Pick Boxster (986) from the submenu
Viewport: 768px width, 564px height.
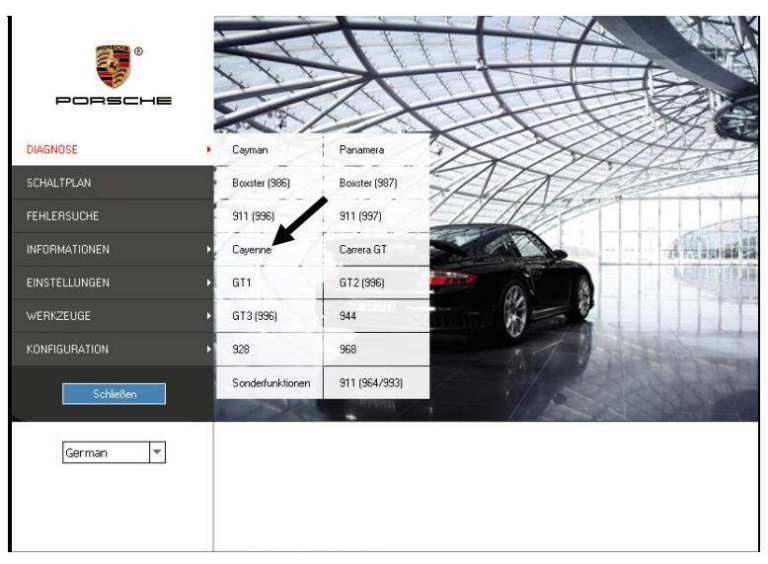pos(269,183)
